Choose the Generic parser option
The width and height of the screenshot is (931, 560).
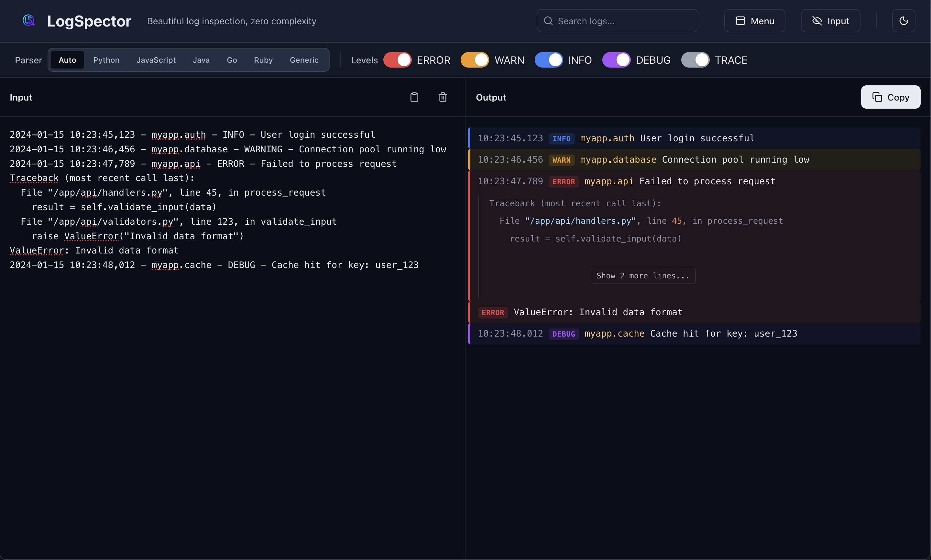304,60
